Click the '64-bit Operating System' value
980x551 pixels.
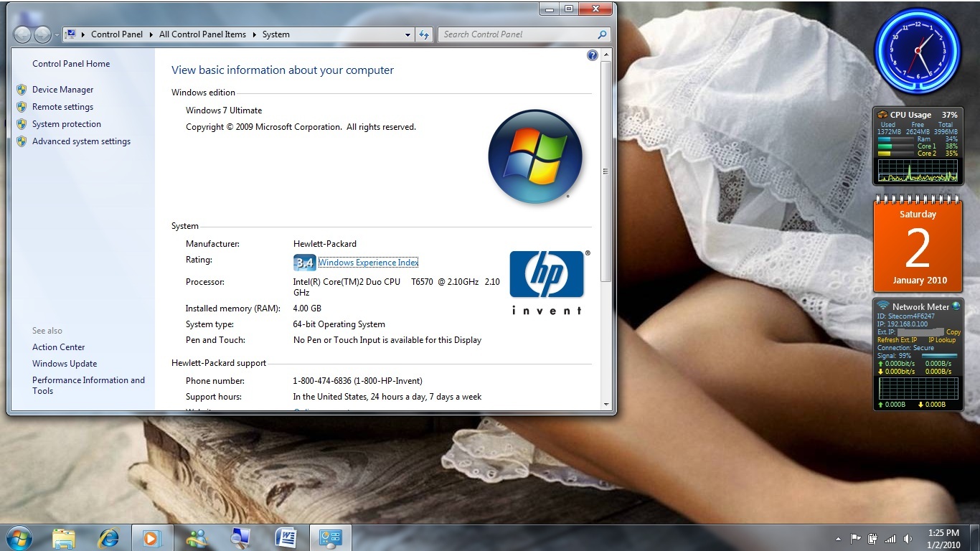(x=339, y=324)
